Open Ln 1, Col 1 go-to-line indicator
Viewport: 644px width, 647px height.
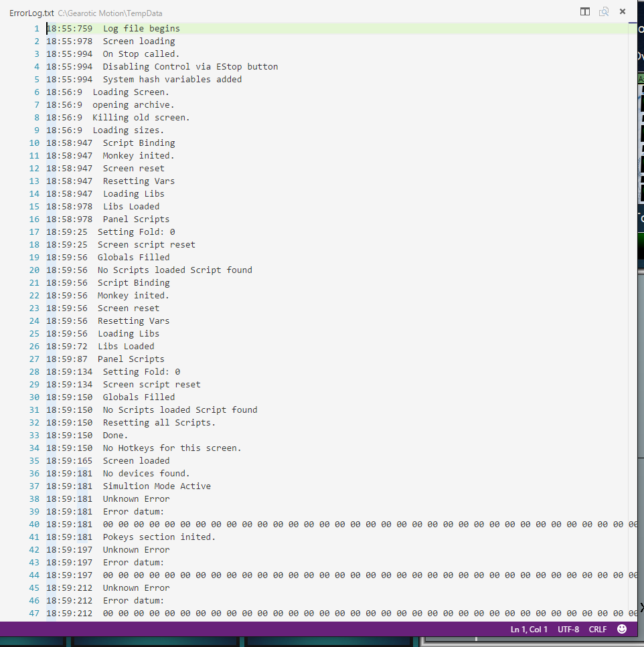tap(529, 630)
